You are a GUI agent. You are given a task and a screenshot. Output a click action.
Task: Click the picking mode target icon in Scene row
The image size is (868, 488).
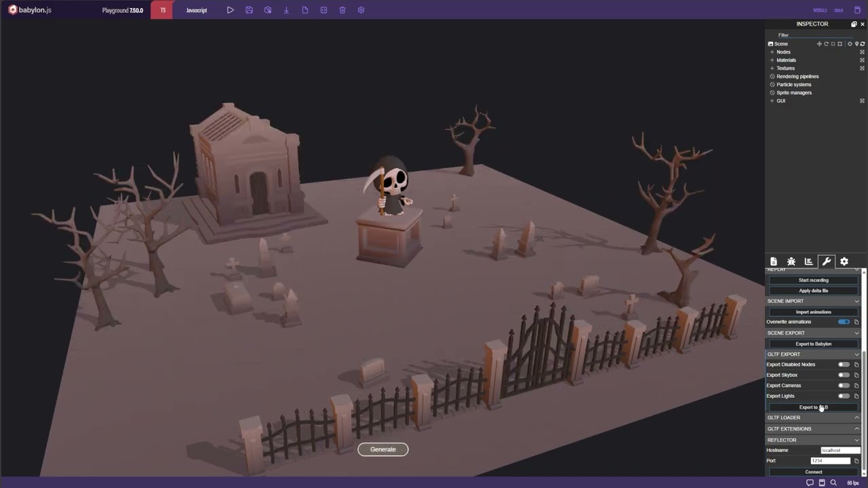[850, 44]
